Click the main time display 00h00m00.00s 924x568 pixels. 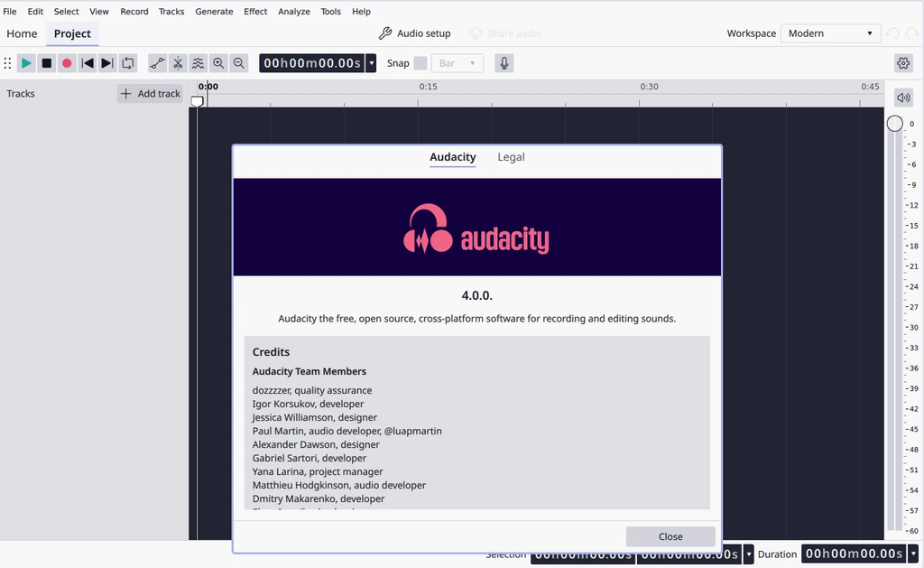click(x=312, y=63)
